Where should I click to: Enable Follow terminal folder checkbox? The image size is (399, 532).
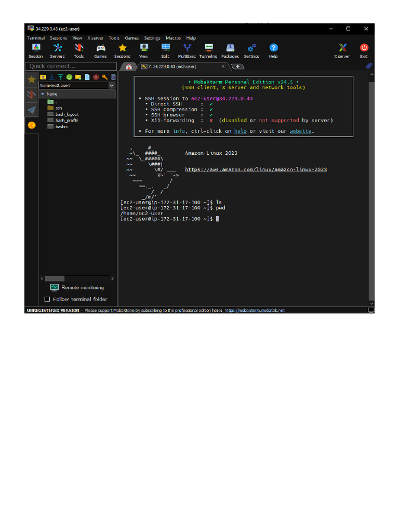[47, 299]
